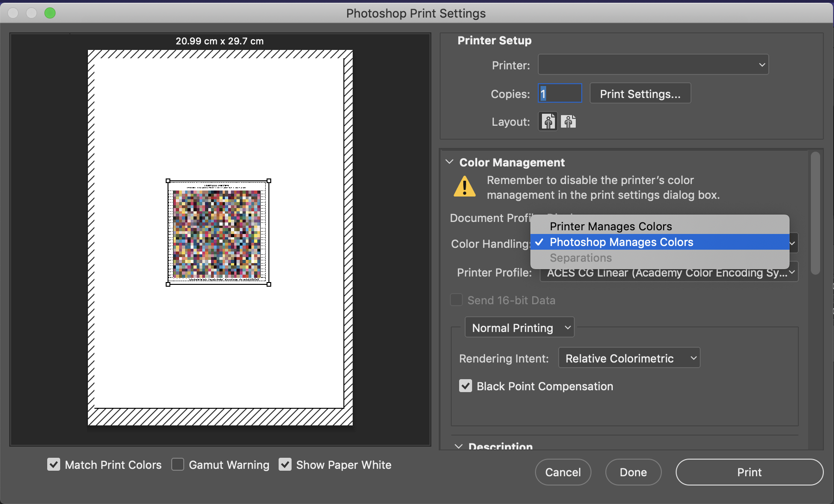Screen dimensions: 834x504
Task: Click the color chart preview image
Action: pyautogui.click(x=218, y=233)
